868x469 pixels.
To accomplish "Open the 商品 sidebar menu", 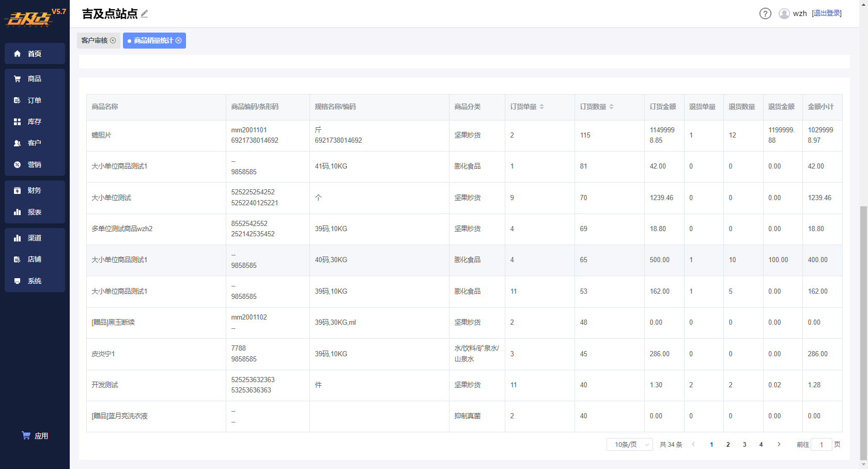I will pos(35,79).
